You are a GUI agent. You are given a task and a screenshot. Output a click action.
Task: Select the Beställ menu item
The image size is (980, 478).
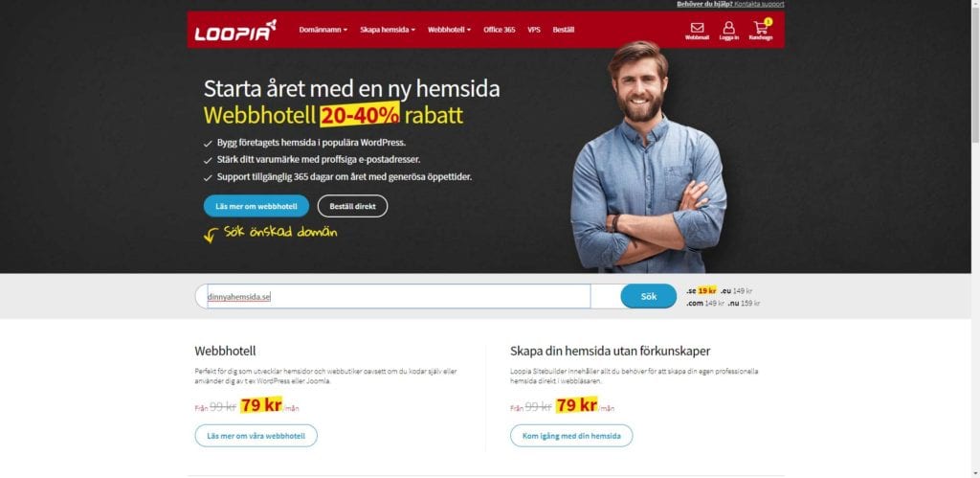point(563,30)
